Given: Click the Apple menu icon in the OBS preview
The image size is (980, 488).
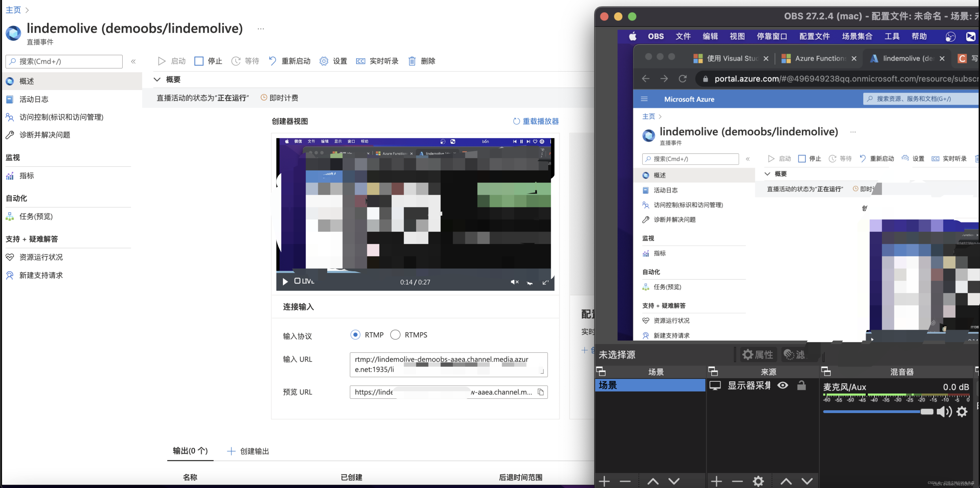Looking at the screenshot, I should 633,36.
